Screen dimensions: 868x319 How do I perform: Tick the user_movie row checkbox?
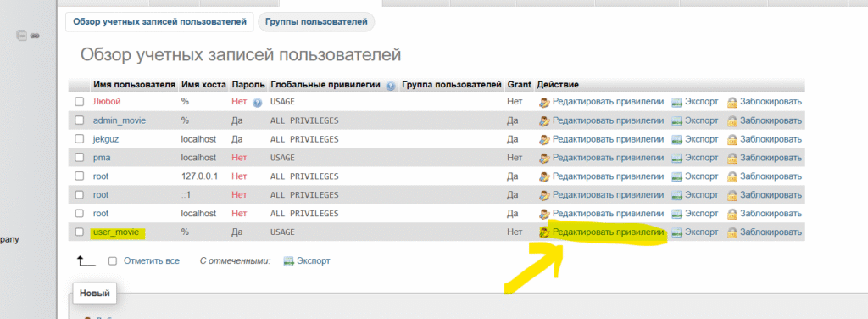pos(79,232)
